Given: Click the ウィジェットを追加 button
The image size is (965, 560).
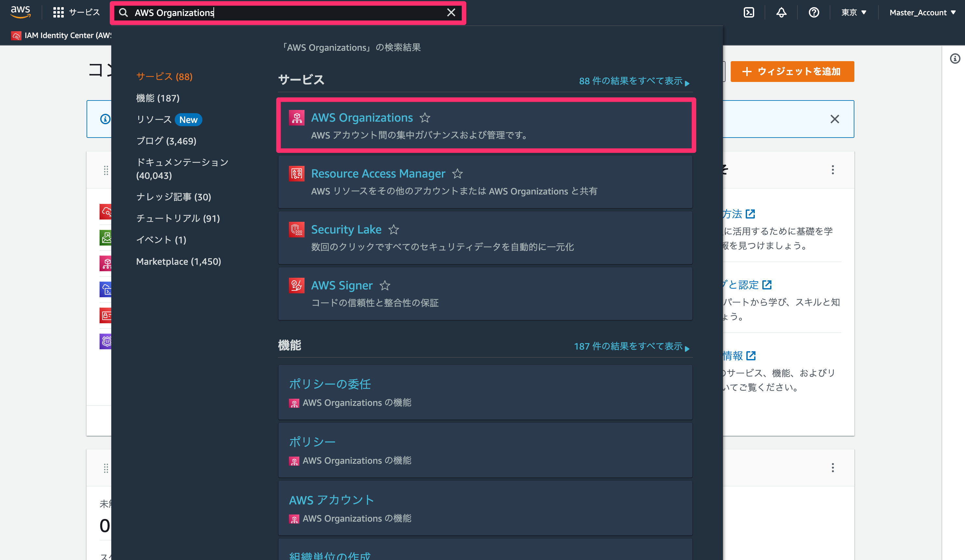Looking at the screenshot, I should click(792, 72).
